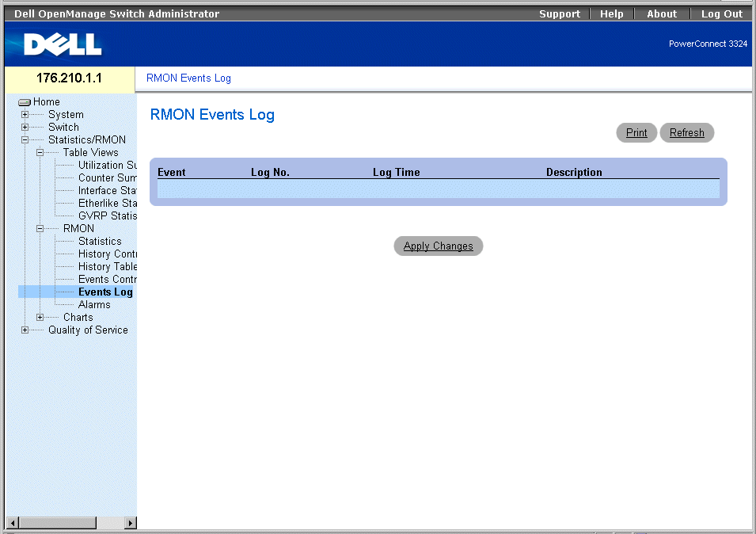Click the Home drive icon in tree
Screen dimensions: 756x534
coord(24,102)
